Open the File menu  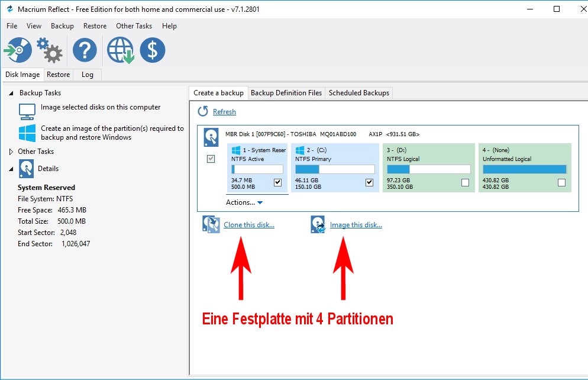[12, 26]
